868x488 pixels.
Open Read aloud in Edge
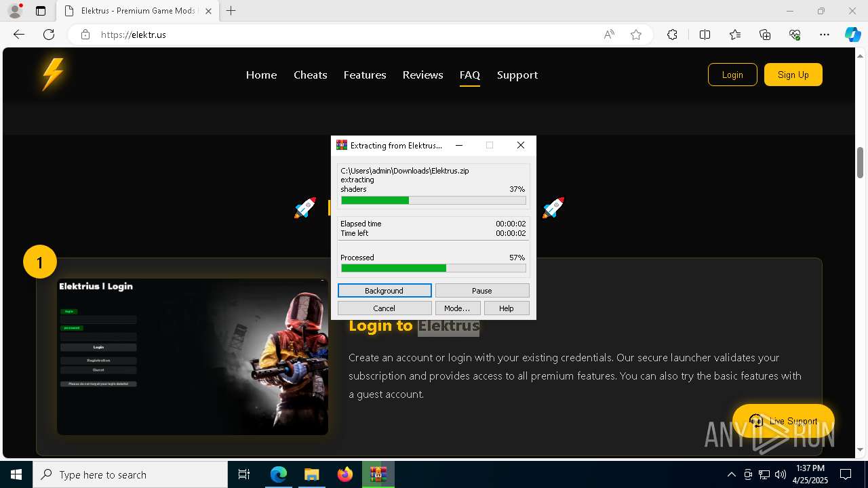[x=609, y=35]
